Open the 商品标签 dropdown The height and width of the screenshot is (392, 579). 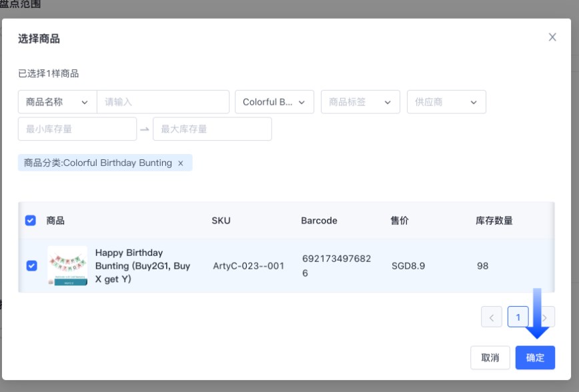click(360, 102)
